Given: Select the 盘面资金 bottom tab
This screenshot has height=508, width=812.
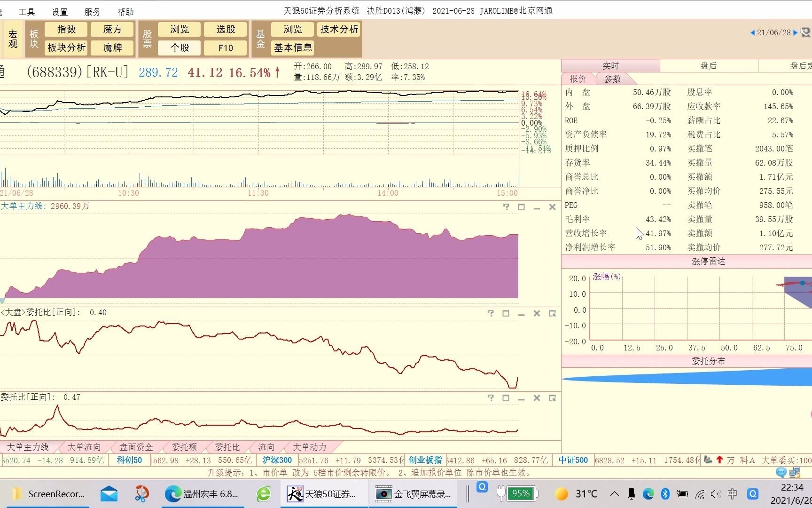Looking at the screenshot, I should coord(136,447).
